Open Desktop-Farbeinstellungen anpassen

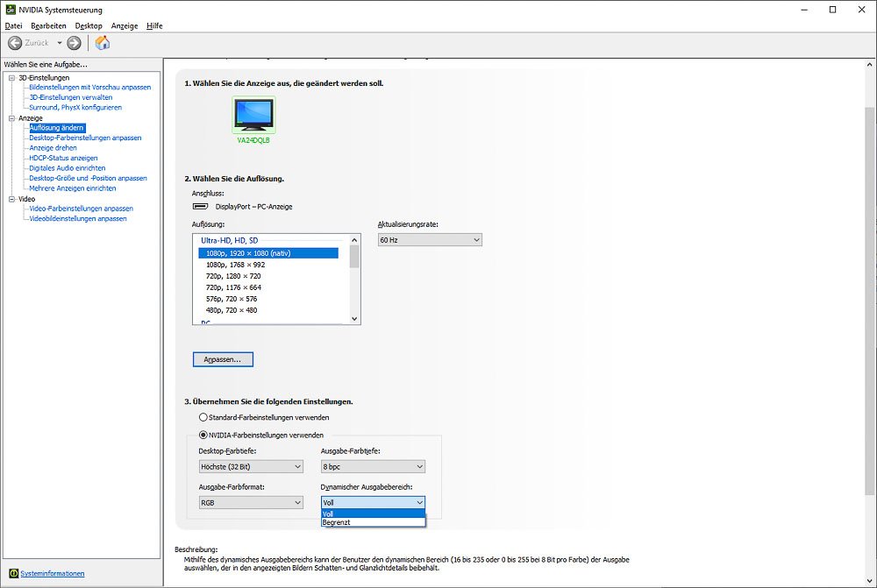pyautogui.click(x=85, y=138)
